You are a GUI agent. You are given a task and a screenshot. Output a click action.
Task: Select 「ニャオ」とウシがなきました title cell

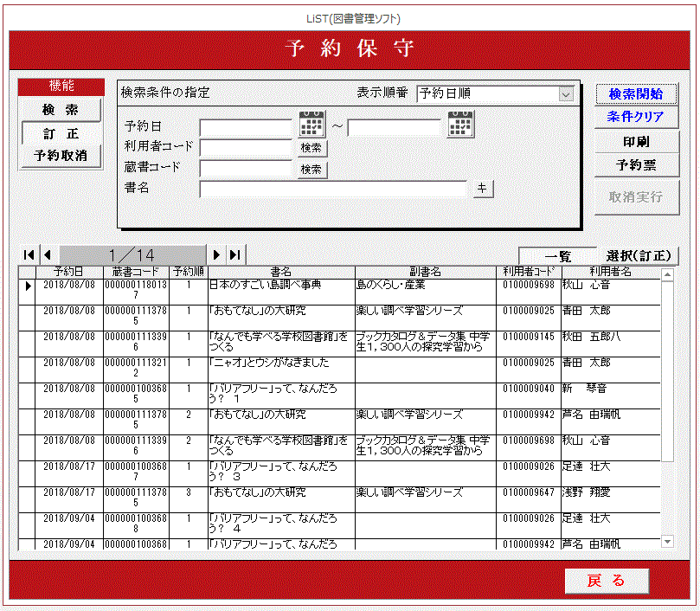281,370
